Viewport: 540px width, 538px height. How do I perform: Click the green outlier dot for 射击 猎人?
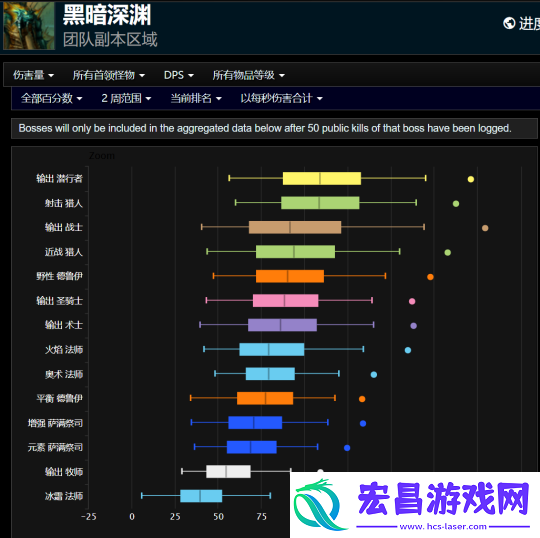coord(456,204)
